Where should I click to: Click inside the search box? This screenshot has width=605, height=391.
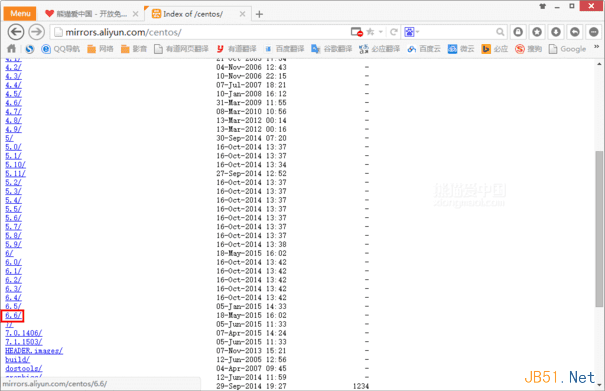point(457,32)
